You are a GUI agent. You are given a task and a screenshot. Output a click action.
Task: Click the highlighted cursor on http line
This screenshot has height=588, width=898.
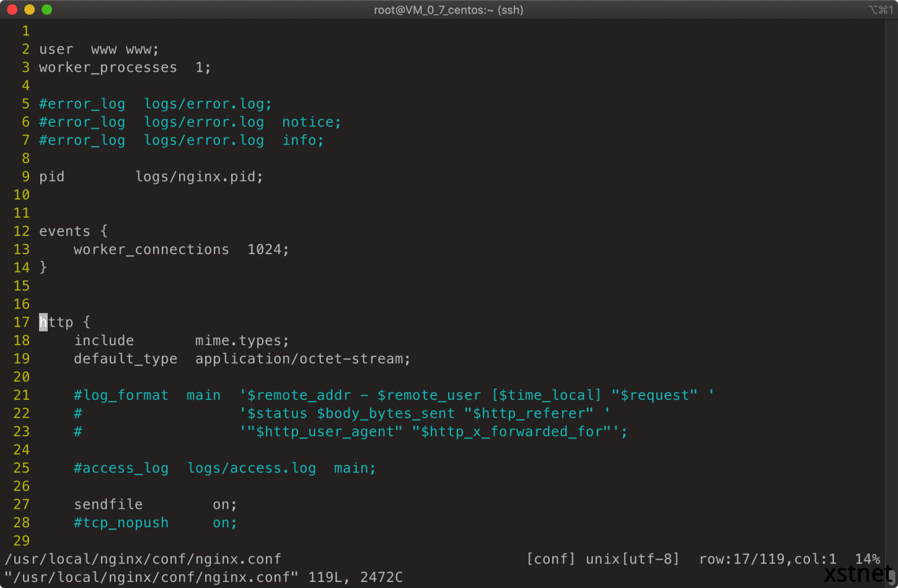tap(43, 322)
